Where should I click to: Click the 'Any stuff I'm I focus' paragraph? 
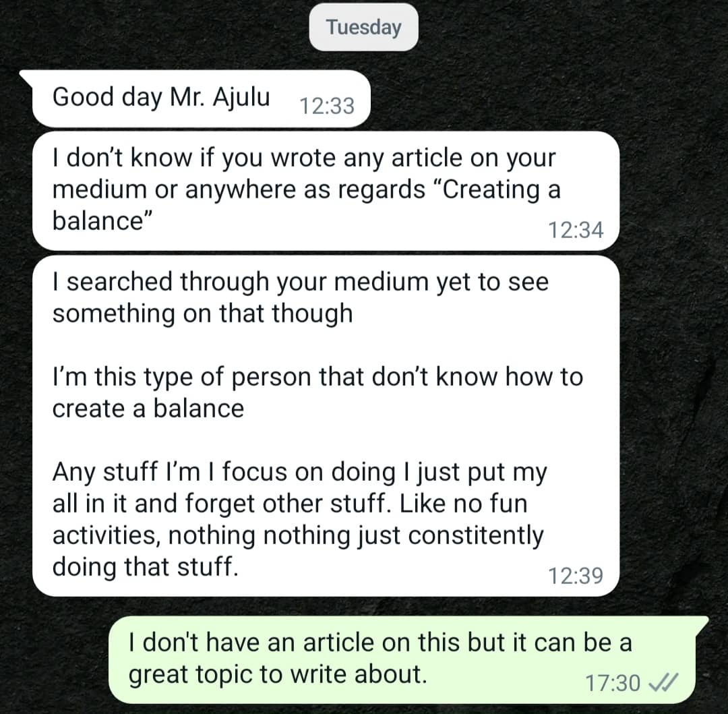click(299, 519)
